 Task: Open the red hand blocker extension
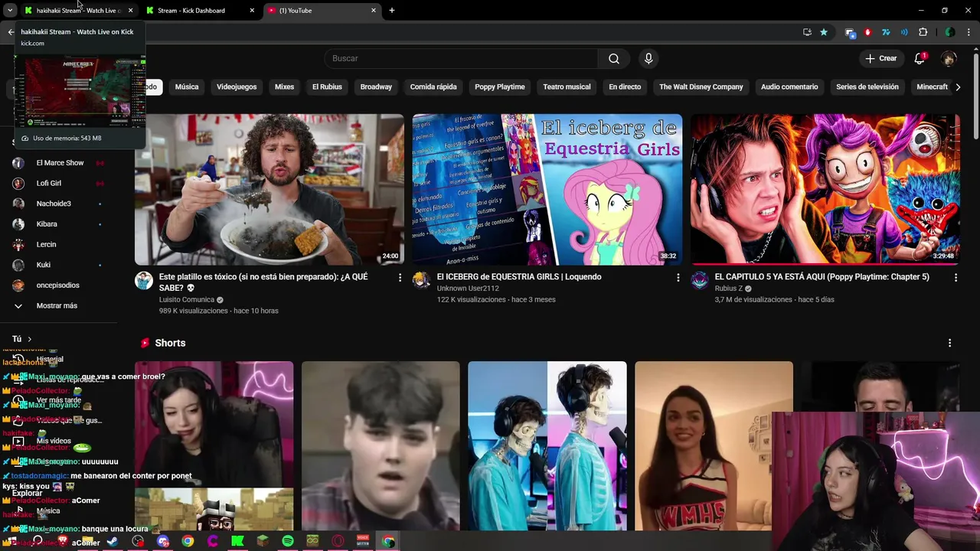[867, 32]
